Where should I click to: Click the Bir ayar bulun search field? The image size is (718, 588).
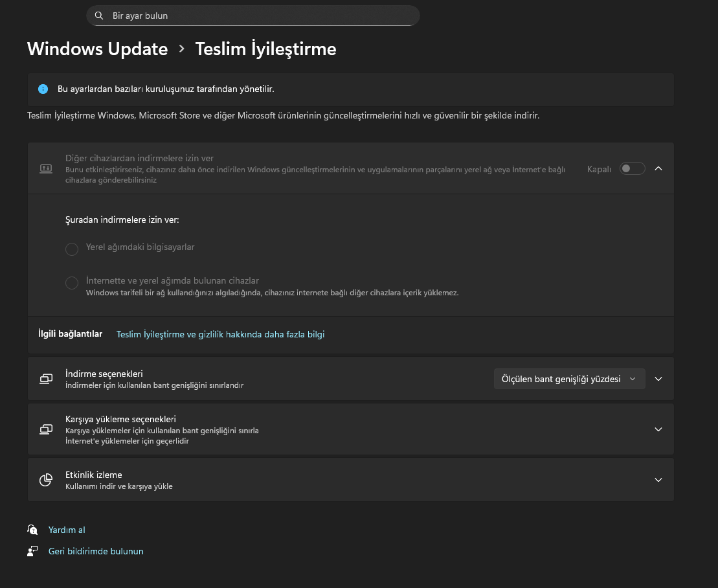252,16
